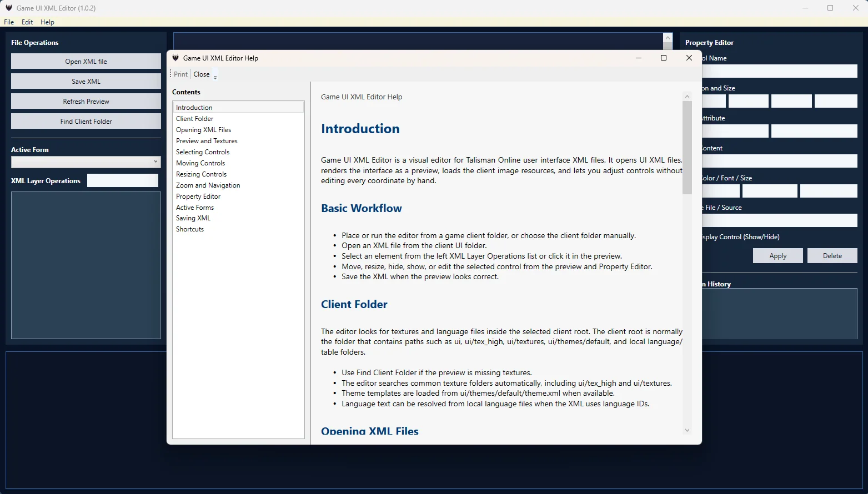Maximize the Help window
The width and height of the screenshot is (868, 494).
pyautogui.click(x=664, y=58)
